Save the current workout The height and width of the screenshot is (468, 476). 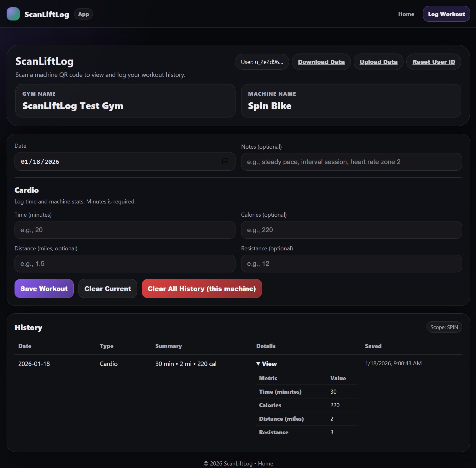[44, 288]
